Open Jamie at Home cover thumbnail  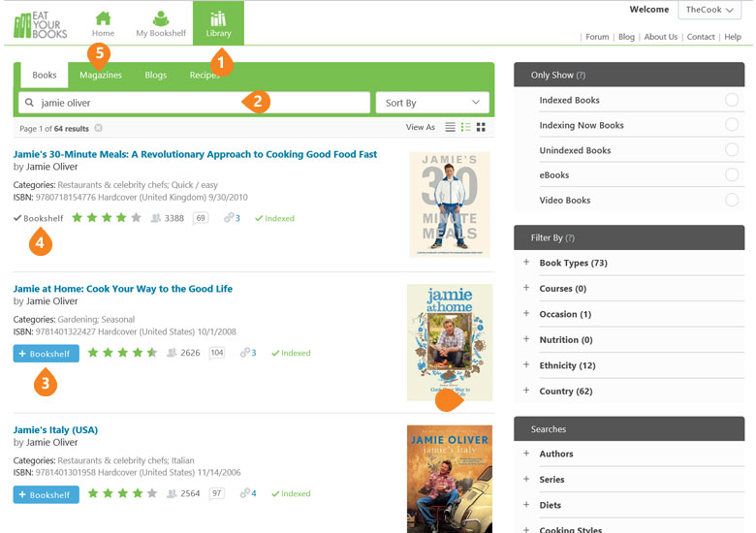click(450, 342)
